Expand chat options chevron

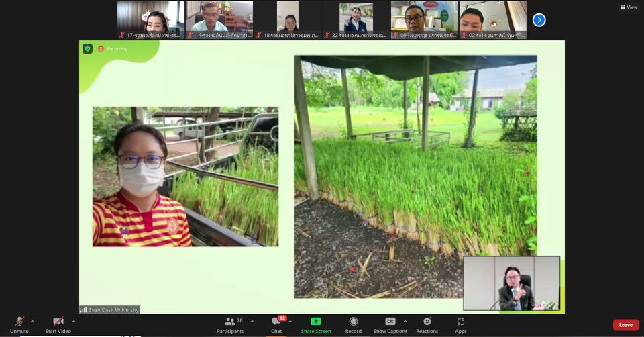click(290, 322)
